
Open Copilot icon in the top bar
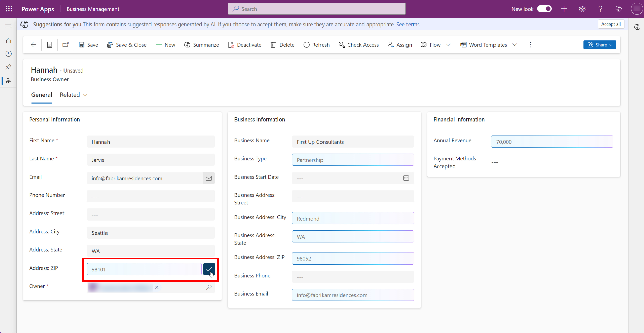point(618,9)
